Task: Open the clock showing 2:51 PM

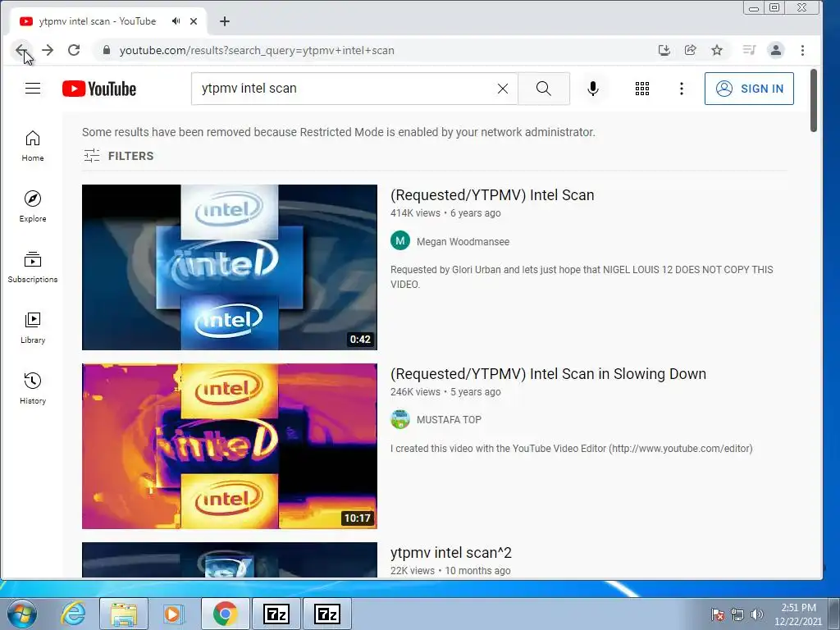Action: point(798,614)
